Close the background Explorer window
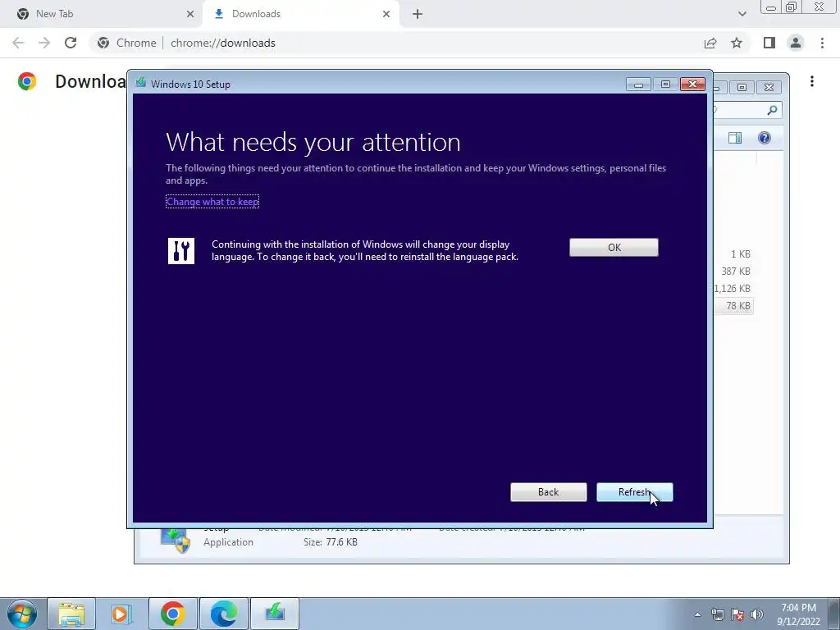Viewport: 840px width, 630px height. 769,87
